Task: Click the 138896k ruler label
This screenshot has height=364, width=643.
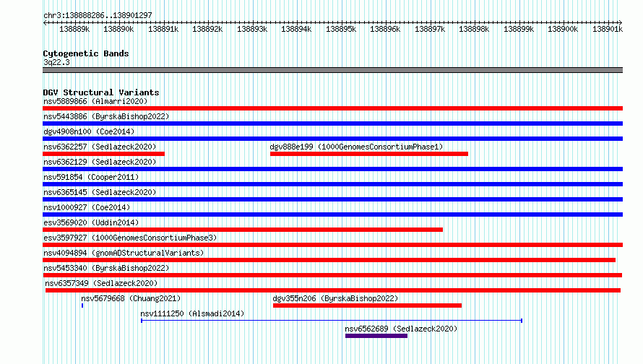Action: point(385,29)
